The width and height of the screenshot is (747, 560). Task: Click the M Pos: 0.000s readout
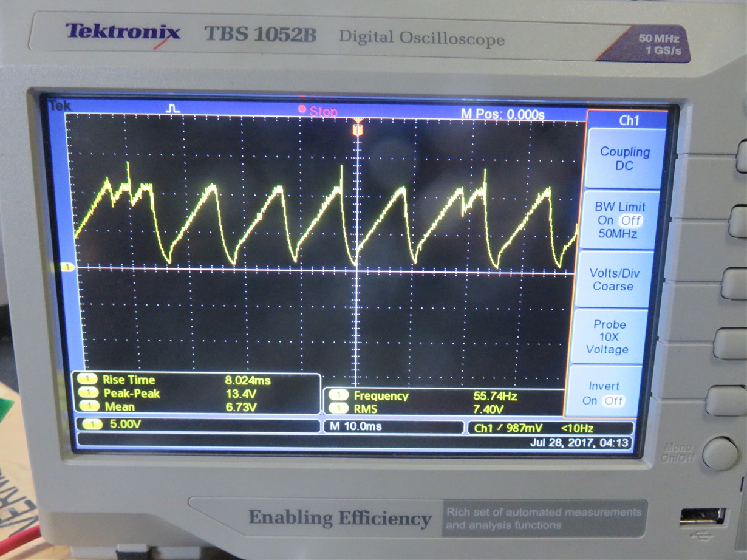click(503, 114)
